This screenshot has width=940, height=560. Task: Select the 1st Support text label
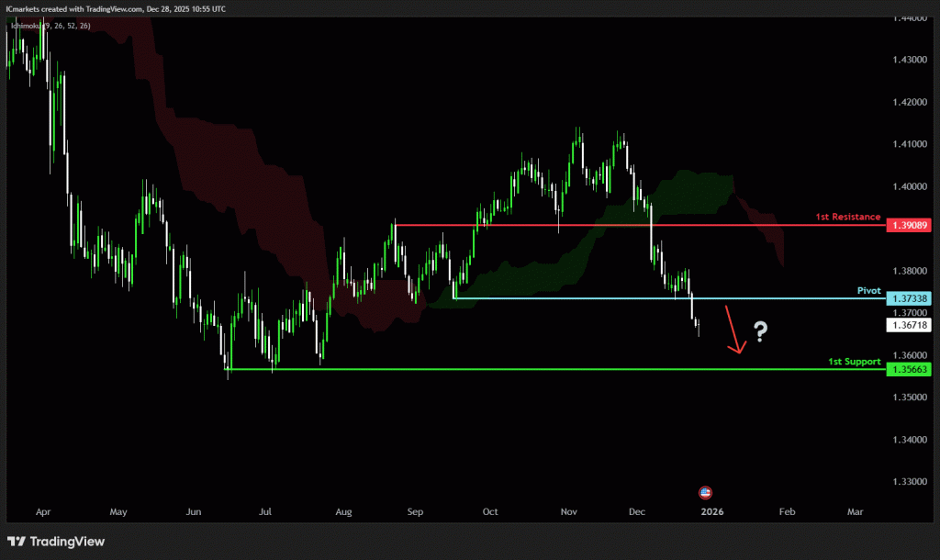tap(854, 362)
